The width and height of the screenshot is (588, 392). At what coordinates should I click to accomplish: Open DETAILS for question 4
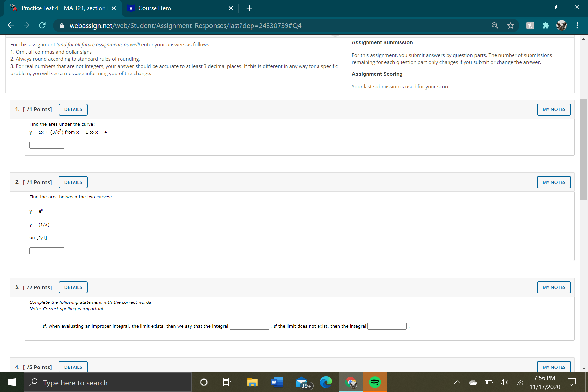click(x=73, y=367)
